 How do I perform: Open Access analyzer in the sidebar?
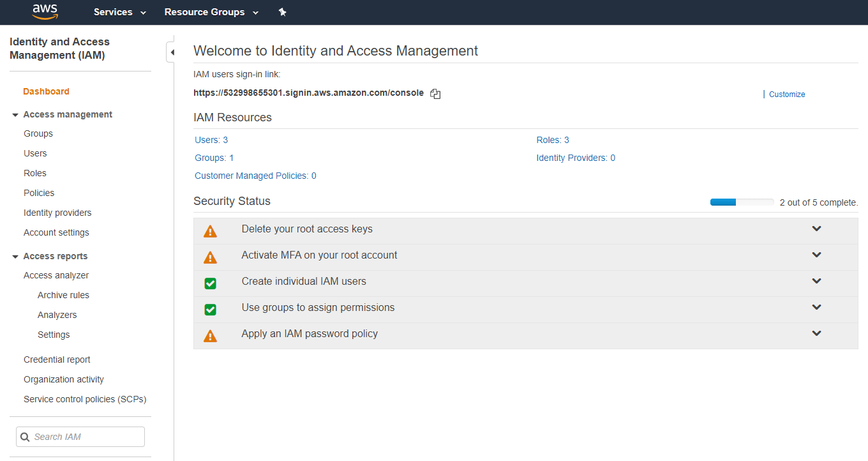(x=56, y=275)
